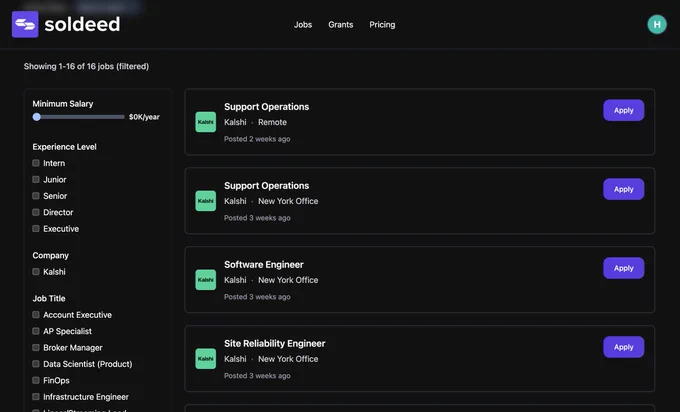Select the Executive experience checkbox
Screen dimensions: 680x412
[36, 229]
